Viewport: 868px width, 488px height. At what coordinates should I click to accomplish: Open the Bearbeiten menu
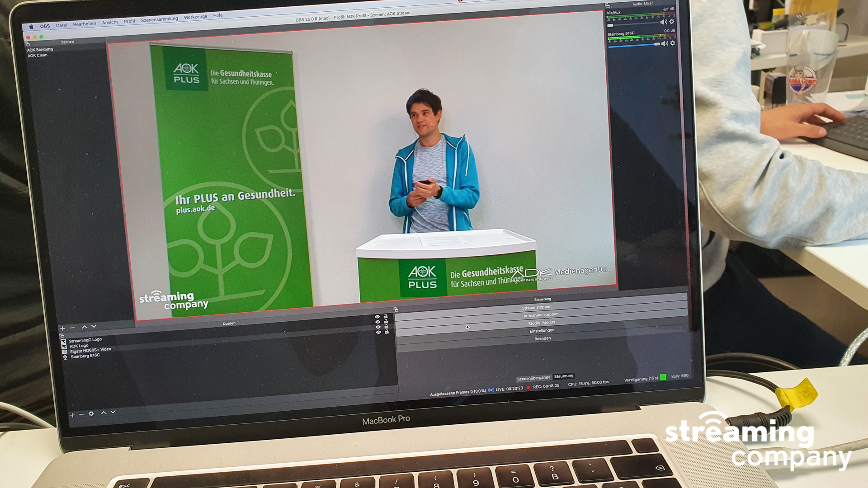click(85, 24)
